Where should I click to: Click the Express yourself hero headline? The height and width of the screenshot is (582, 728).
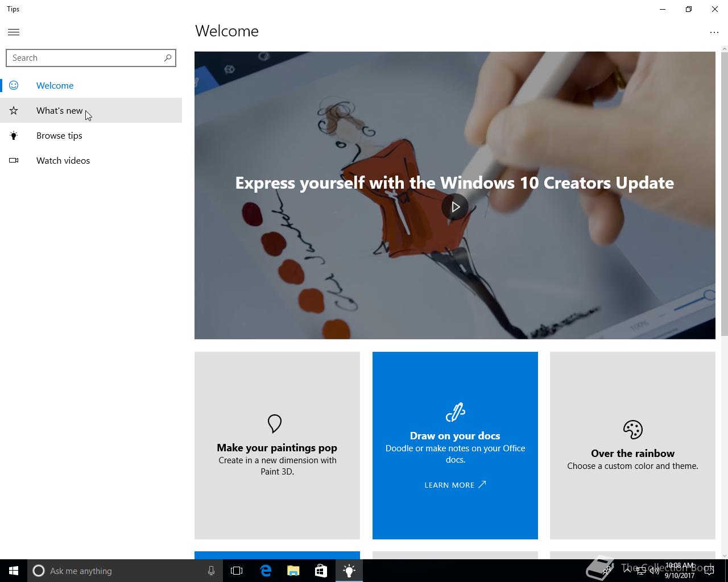tap(454, 182)
